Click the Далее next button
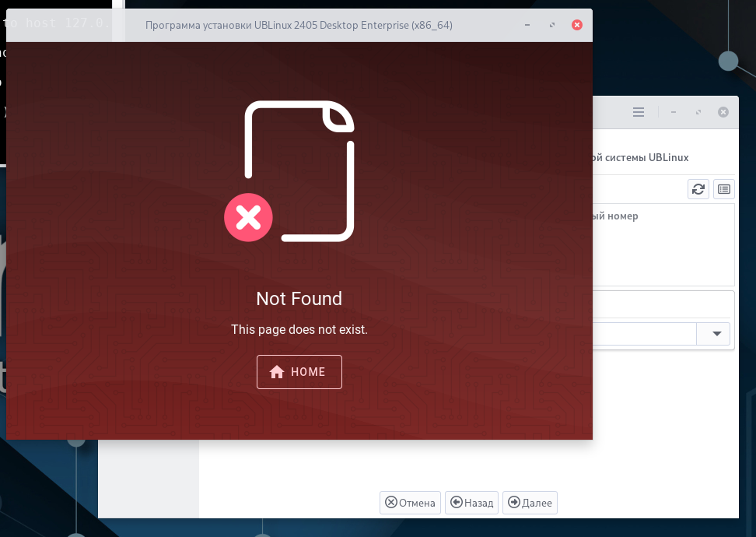 pyautogui.click(x=530, y=503)
